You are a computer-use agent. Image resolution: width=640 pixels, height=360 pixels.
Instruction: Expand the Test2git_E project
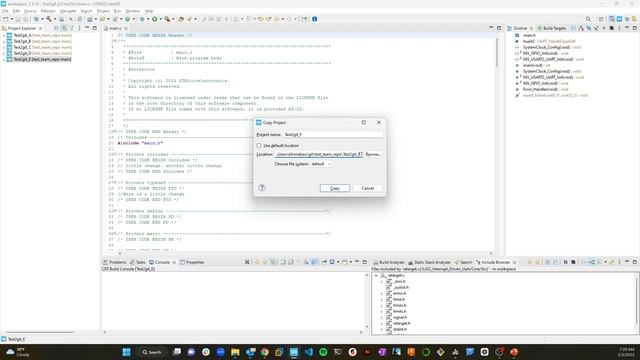4,59
